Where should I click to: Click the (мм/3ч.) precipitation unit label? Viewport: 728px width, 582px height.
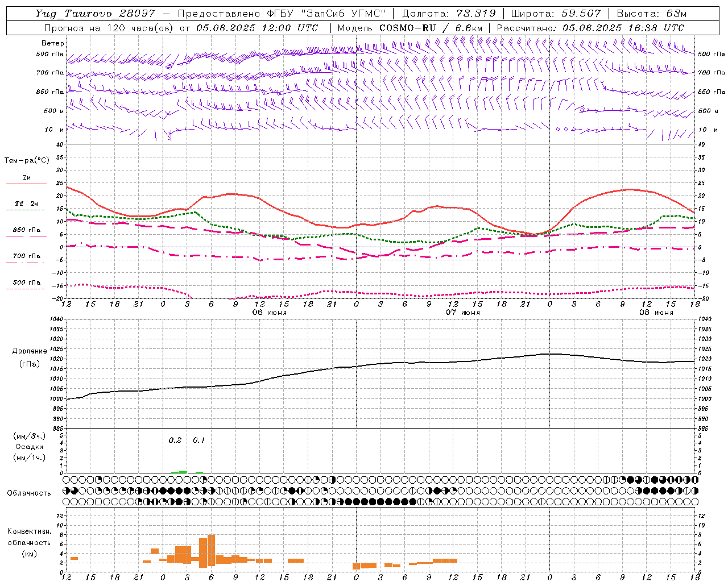point(30,436)
